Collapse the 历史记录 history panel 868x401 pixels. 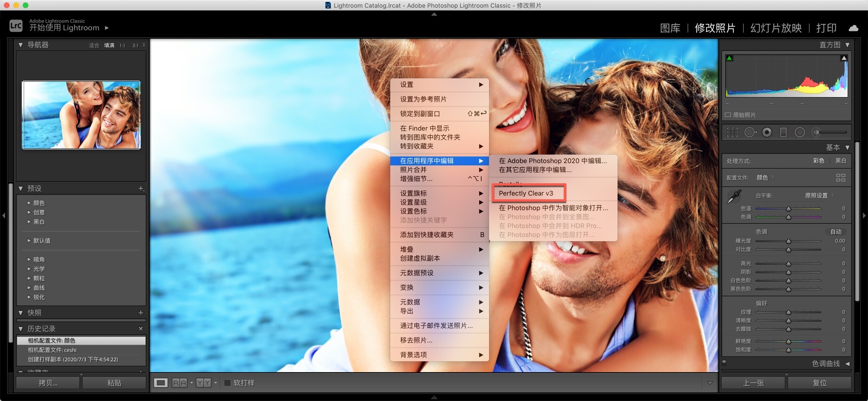(x=21, y=329)
